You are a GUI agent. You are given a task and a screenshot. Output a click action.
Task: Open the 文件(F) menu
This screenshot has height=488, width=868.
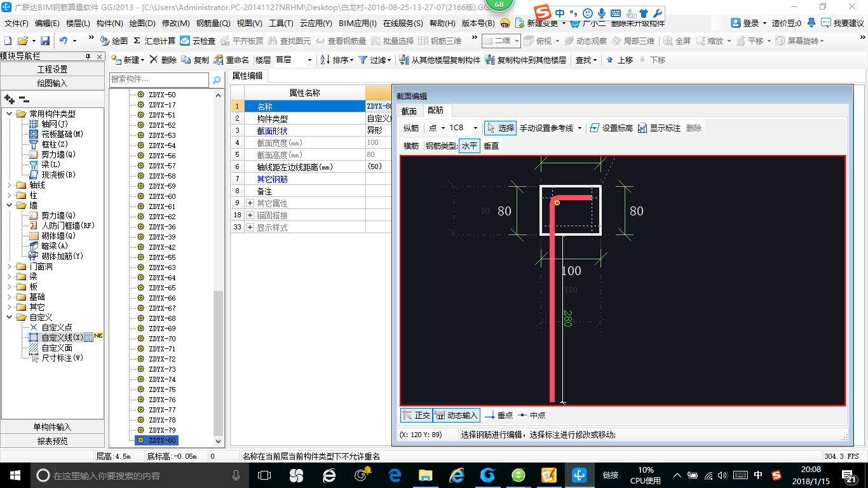16,24
